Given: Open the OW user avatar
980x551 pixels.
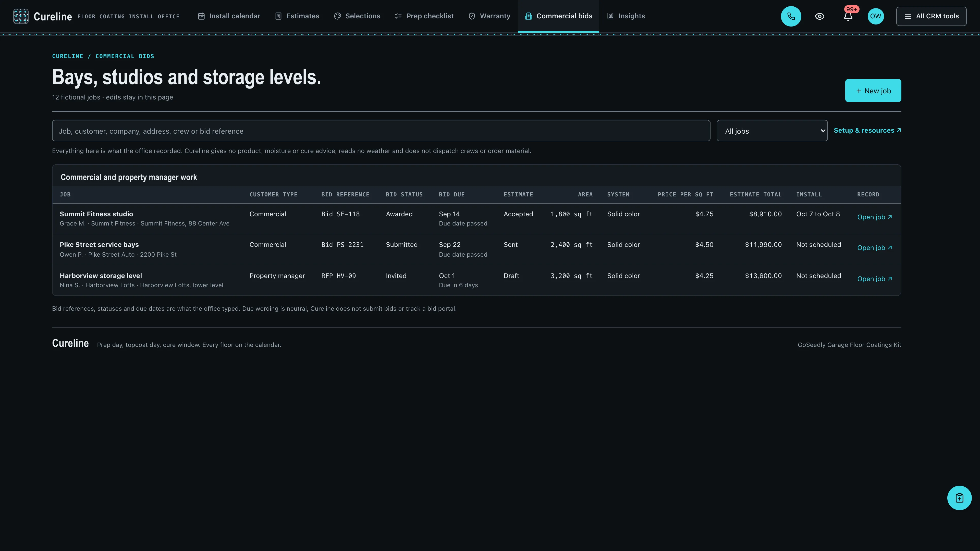Looking at the screenshot, I should pos(875,16).
